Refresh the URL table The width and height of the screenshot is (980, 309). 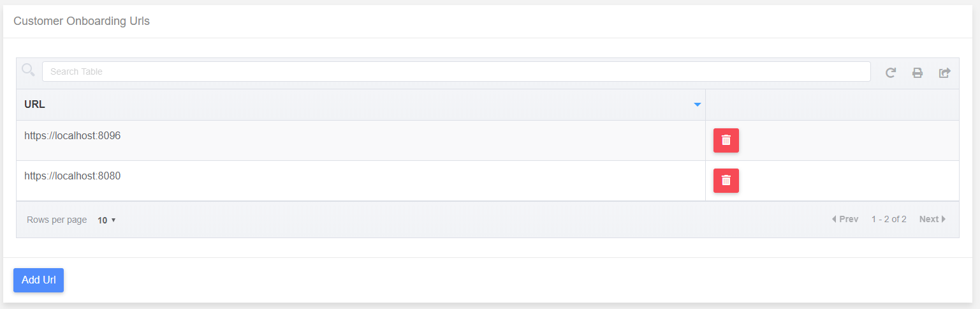[x=891, y=73]
